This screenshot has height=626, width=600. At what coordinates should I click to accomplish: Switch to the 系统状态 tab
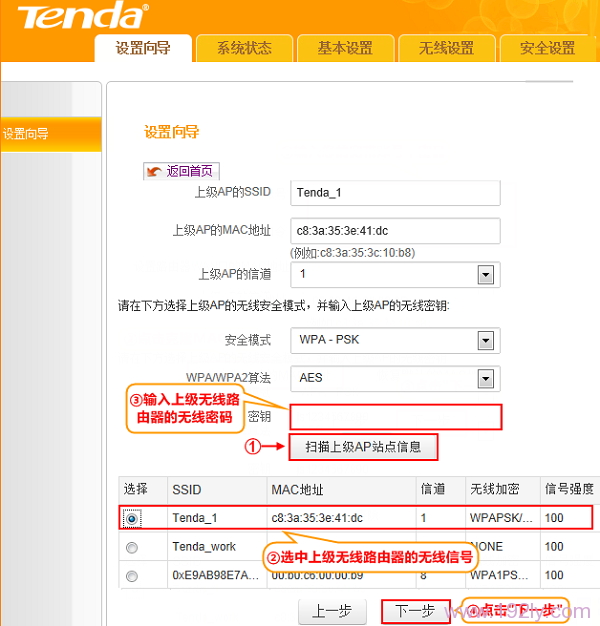(244, 48)
